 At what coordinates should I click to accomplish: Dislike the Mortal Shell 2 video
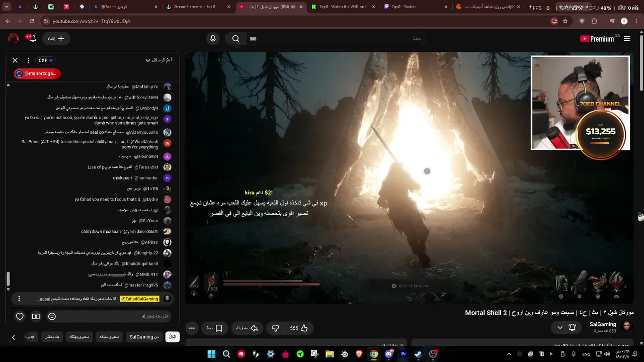coord(275,328)
